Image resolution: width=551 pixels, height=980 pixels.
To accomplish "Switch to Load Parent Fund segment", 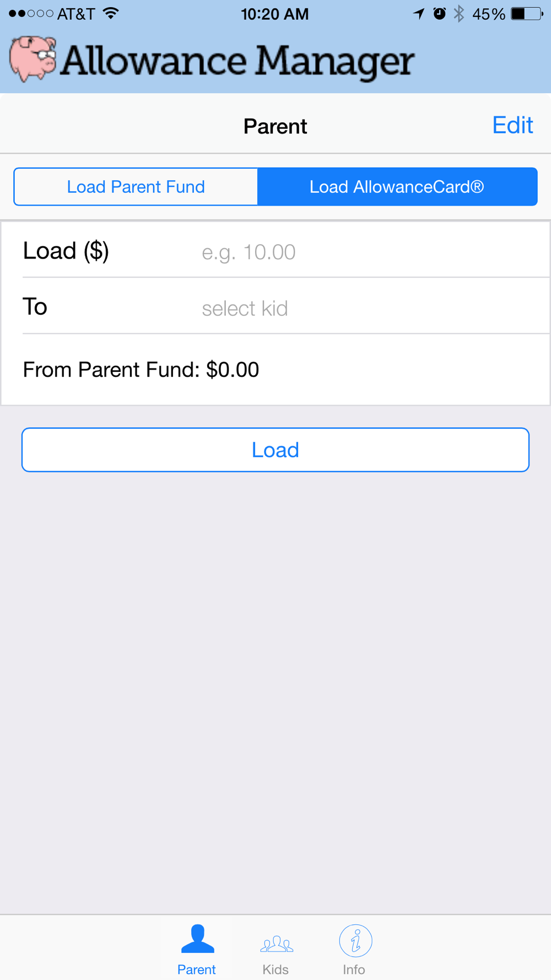I will coord(136,187).
